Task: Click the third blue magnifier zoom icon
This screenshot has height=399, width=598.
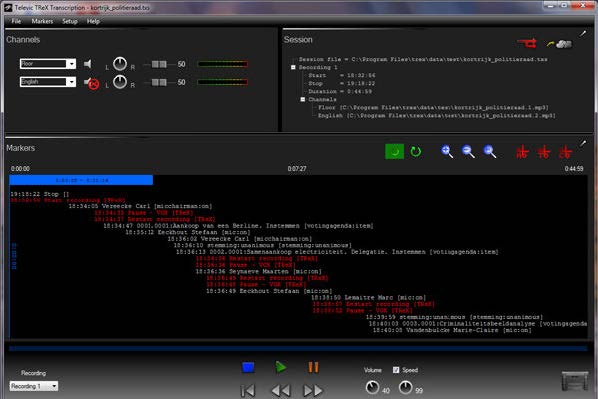Action: 490,151
